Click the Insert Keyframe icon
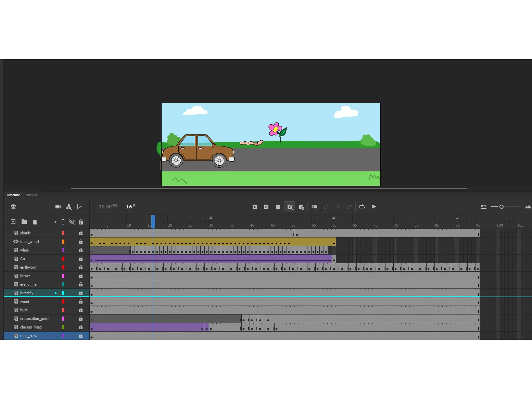 [255, 207]
